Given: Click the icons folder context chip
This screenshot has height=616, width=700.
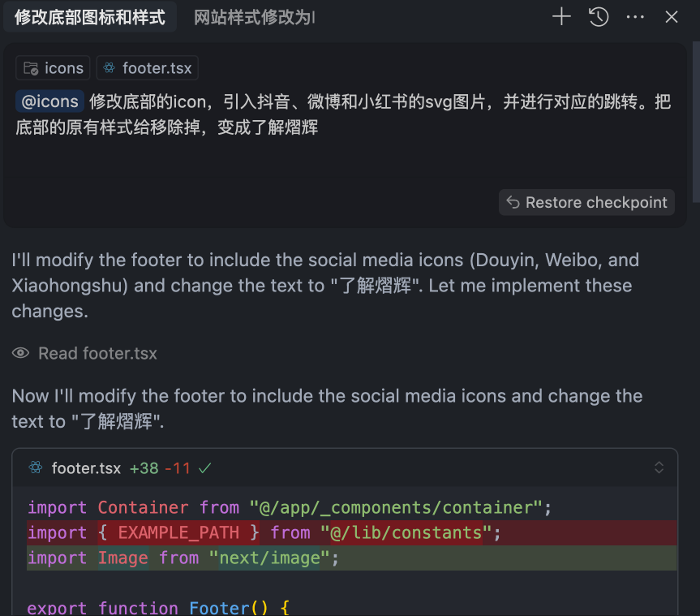Looking at the screenshot, I should tap(54, 68).
